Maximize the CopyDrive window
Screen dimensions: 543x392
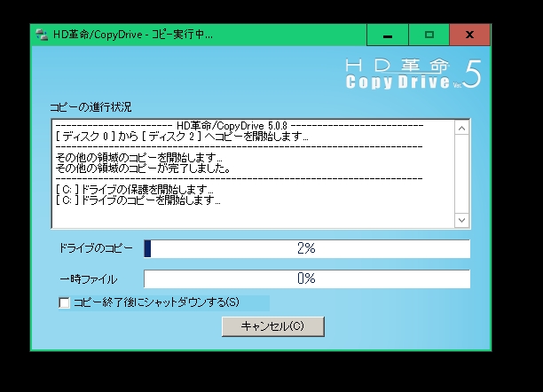pyautogui.click(x=429, y=35)
